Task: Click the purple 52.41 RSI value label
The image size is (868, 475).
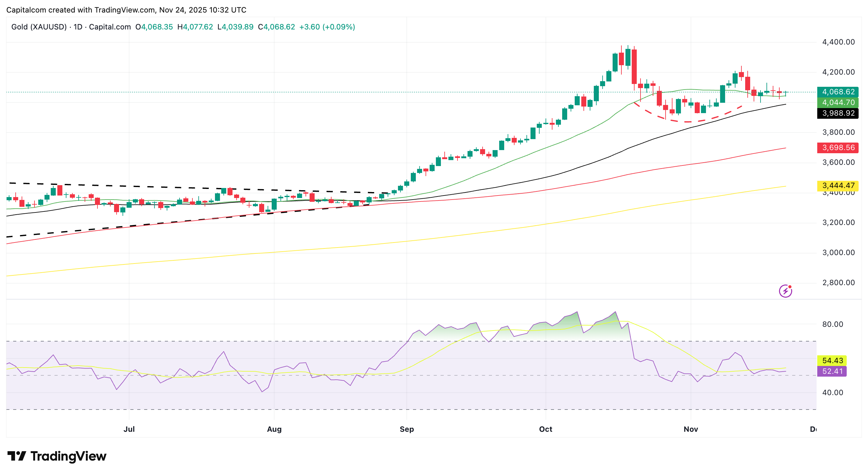Action: point(832,371)
